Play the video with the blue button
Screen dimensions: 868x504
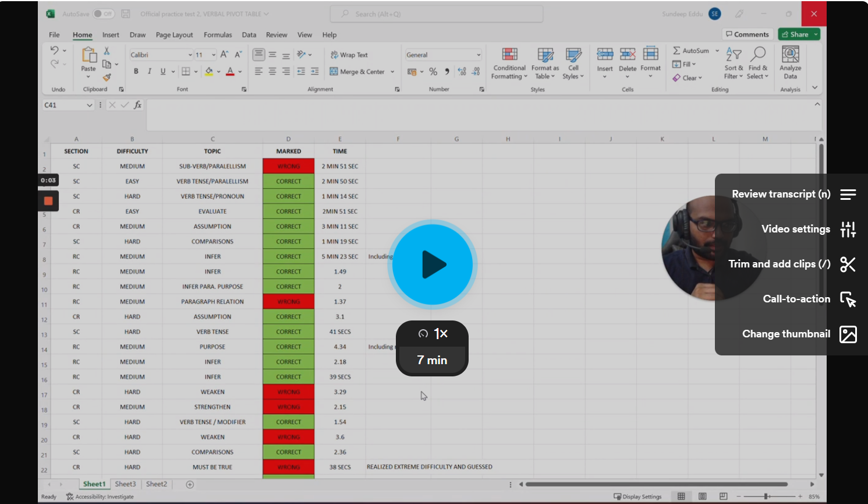tap(433, 265)
